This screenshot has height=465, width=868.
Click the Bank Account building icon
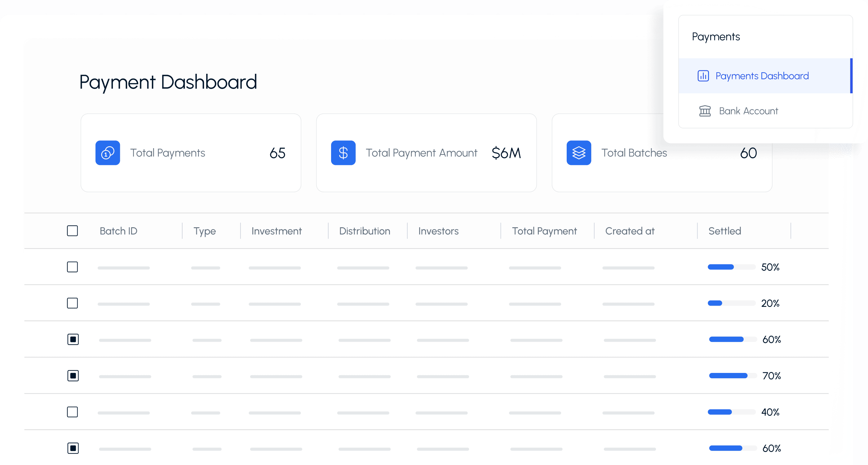[705, 111]
